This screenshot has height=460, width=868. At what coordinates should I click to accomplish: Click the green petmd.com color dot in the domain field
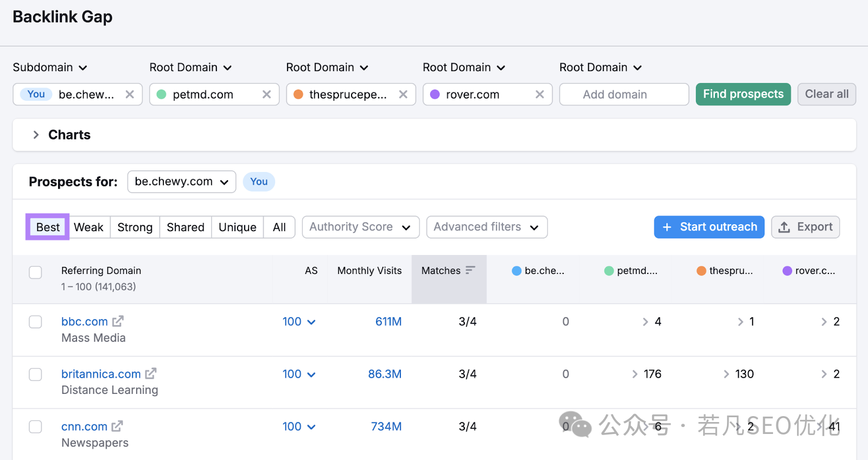click(x=161, y=94)
